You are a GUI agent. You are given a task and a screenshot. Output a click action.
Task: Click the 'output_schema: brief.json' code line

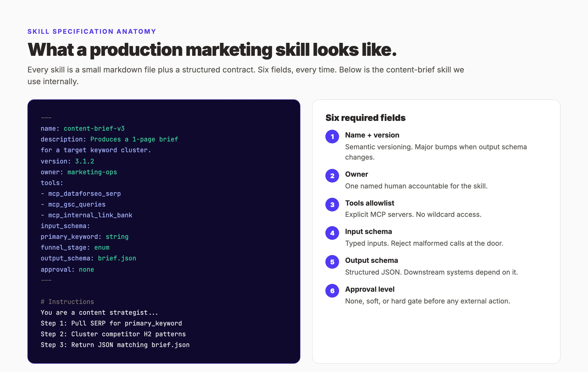(88, 258)
